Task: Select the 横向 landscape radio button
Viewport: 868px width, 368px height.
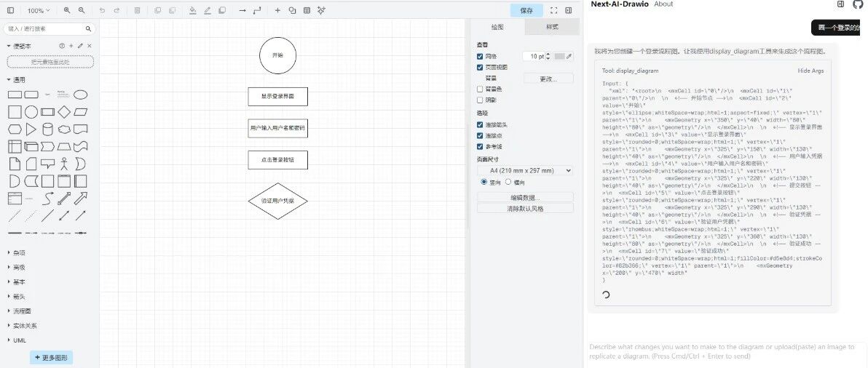Action: pyautogui.click(x=508, y=182)
